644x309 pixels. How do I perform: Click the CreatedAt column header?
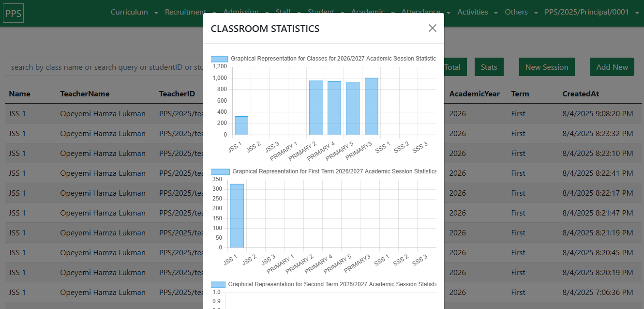coord(580,94)
